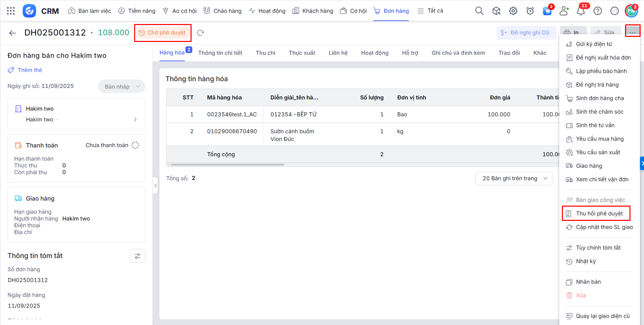The height and width of the screenshot is (325, 644).
Task: Go back using the left arrow
Action: point(13,33)
